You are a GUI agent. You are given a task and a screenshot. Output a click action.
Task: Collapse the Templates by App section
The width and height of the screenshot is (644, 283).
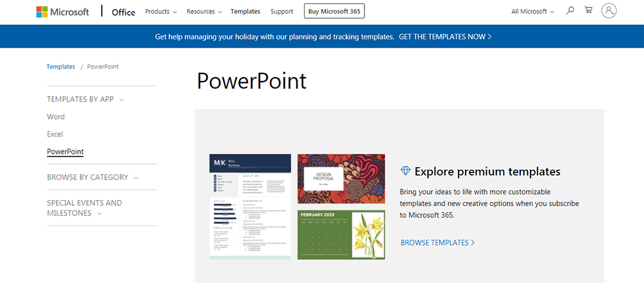click(x=85, y=99)
